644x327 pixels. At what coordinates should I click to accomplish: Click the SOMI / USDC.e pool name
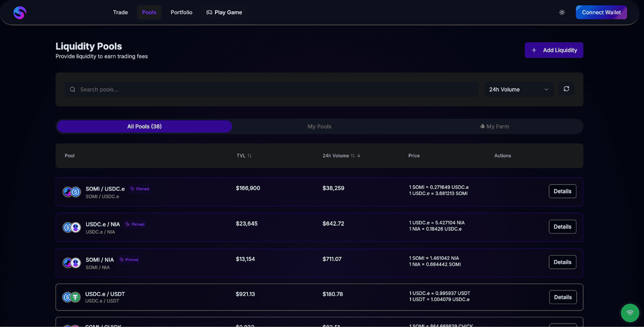pyautogui.click(x=105, y=189)
